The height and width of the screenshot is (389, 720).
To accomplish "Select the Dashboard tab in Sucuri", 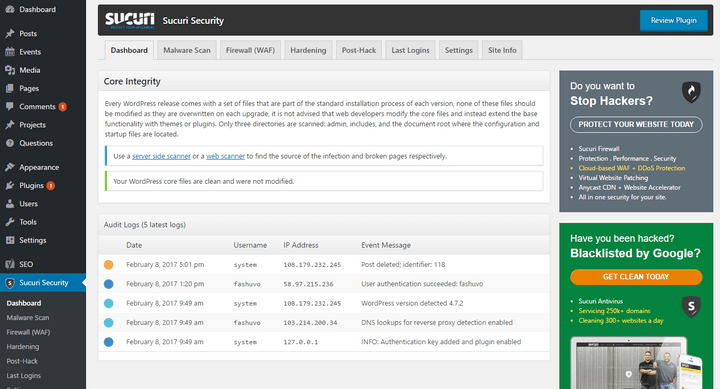I will [x=129, y=50].
